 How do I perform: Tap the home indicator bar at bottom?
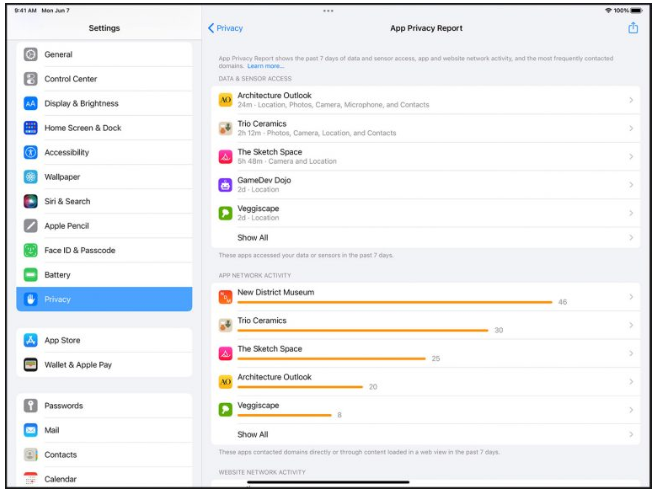pyautogui.click(x=328, y=483)
